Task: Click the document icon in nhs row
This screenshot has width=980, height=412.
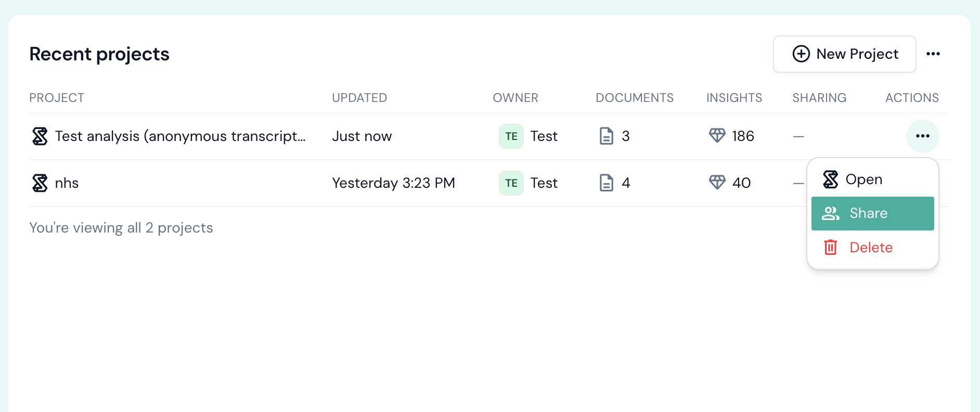Action: point(606,183)
